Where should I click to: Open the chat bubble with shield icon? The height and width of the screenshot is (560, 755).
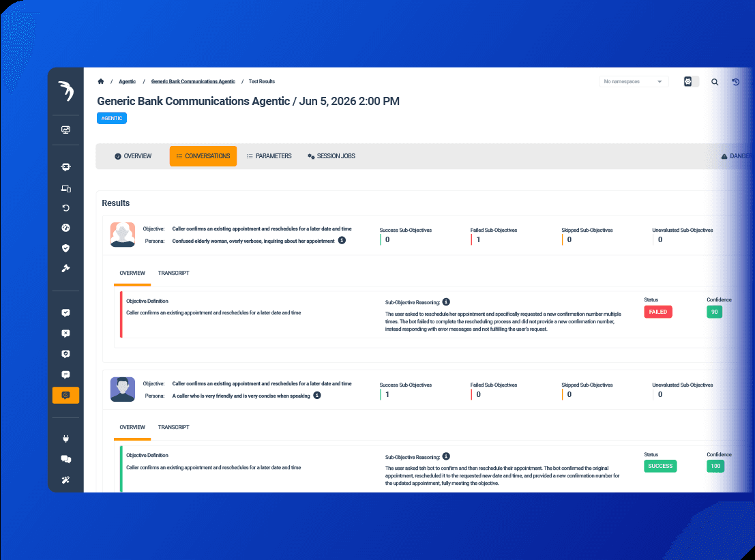point(66,354)
